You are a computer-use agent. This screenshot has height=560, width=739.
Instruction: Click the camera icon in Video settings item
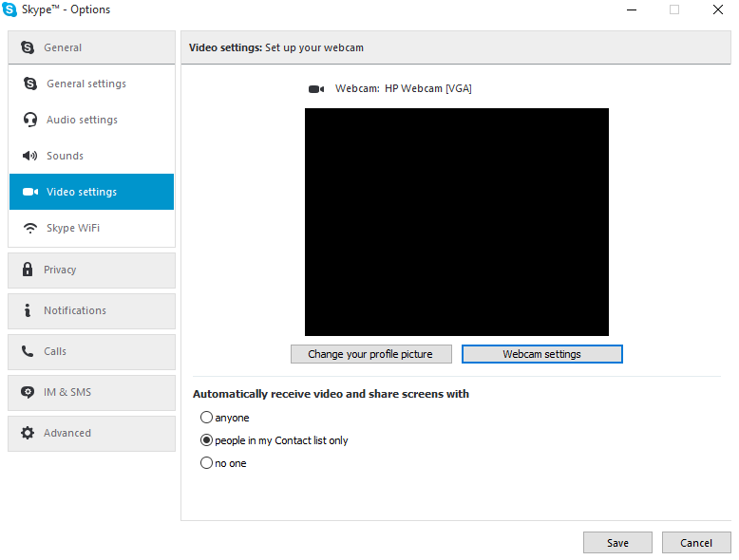click(30, 192)
